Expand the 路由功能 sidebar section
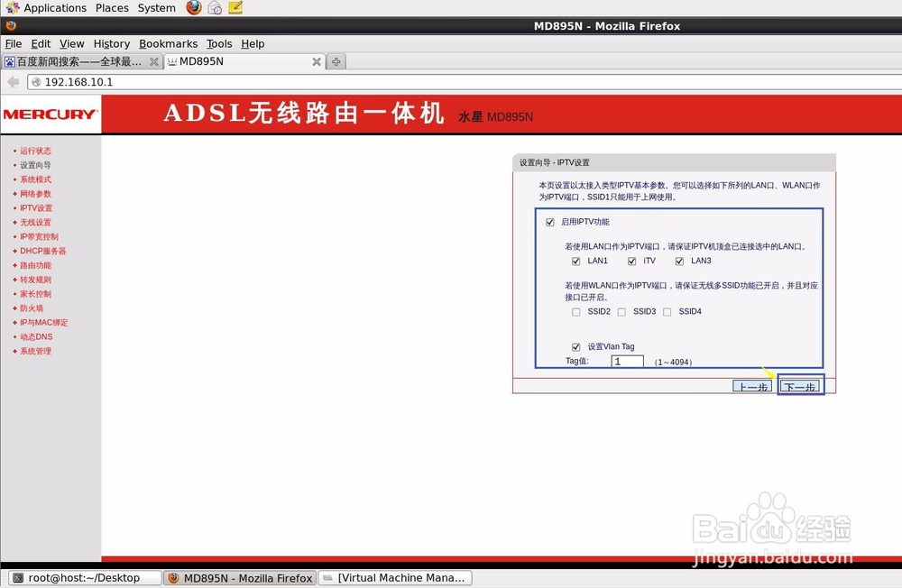 (35, 265)
